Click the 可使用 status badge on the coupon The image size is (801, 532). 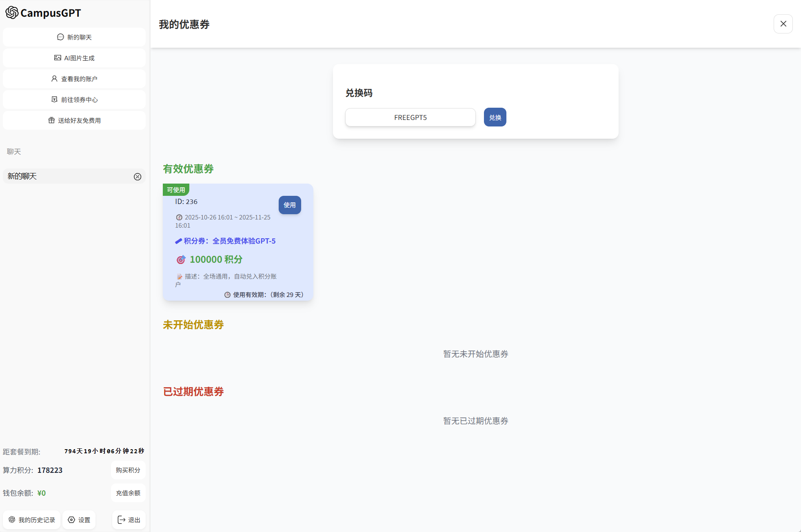[x=176, y=190]
